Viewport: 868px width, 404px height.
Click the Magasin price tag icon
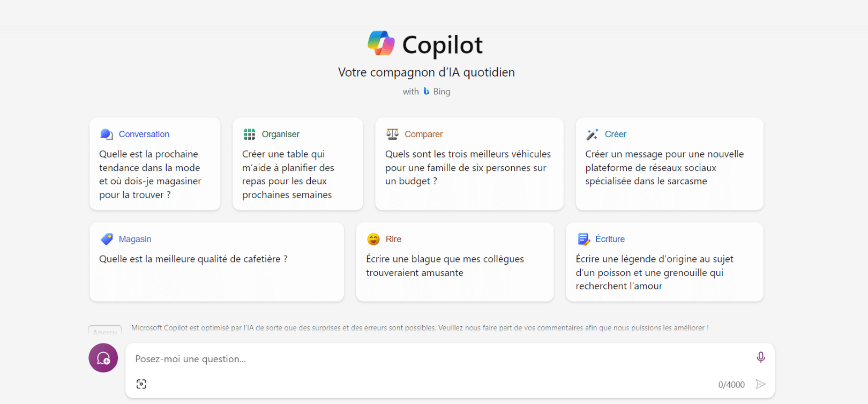click(x=107, y=239)
